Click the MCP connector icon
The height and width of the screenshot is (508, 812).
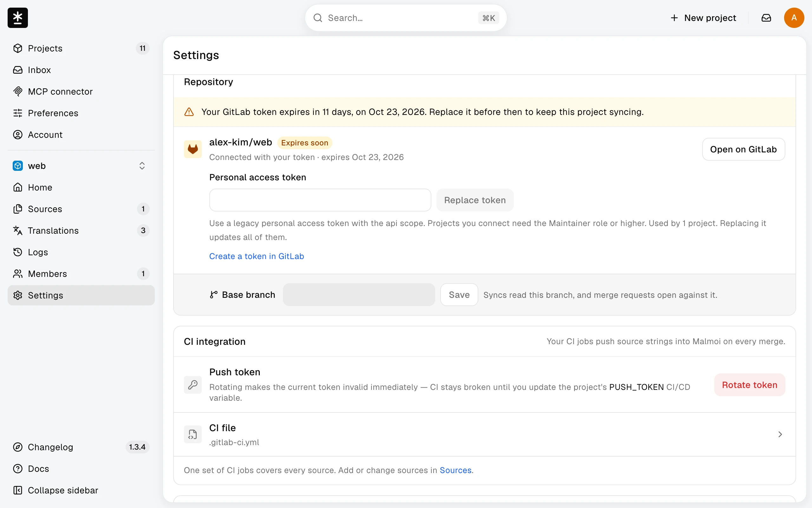coord(18,91)
